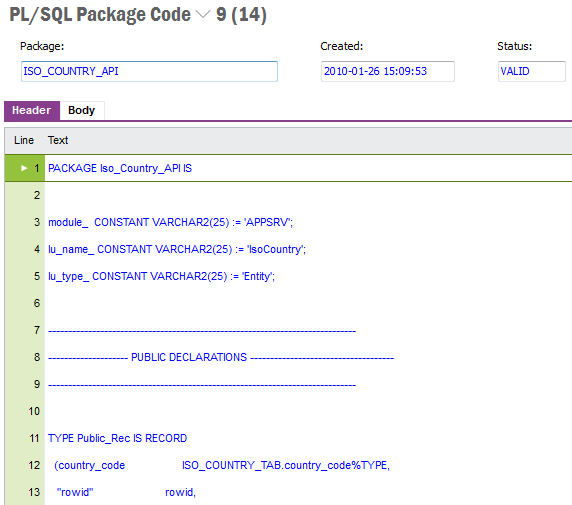Click the Created date field
The width and height of the screenshot is (572, 505).
(388, 71)
